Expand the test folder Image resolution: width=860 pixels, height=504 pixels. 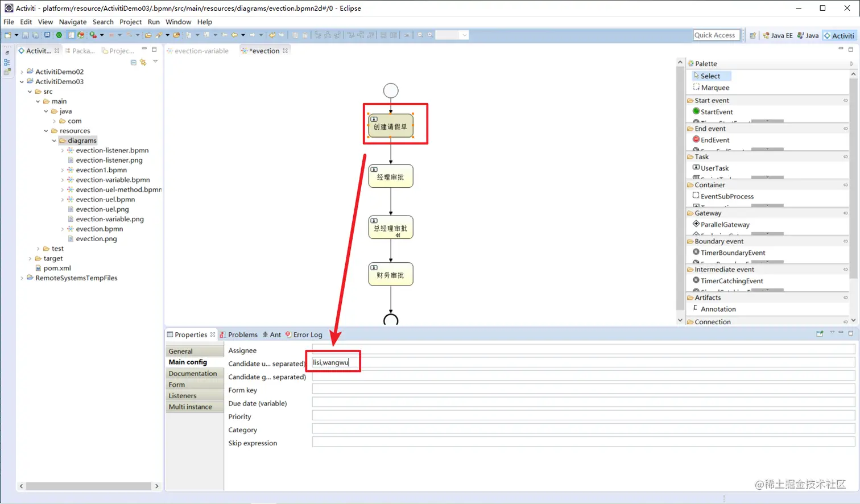38,249
